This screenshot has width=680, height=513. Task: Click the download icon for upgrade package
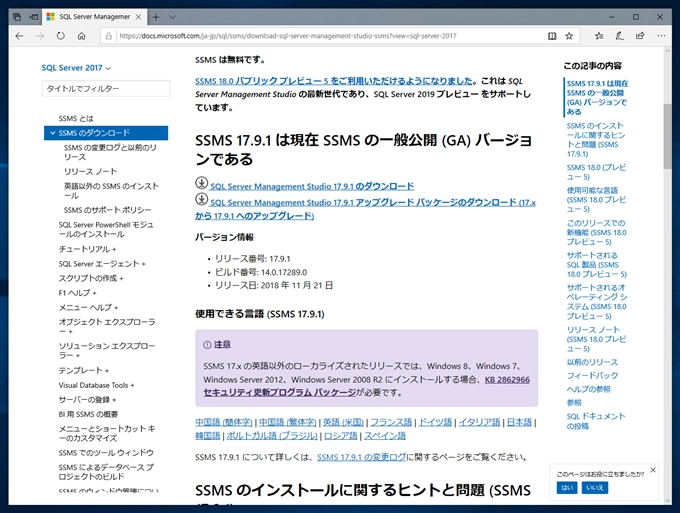[x=201, y=199]
